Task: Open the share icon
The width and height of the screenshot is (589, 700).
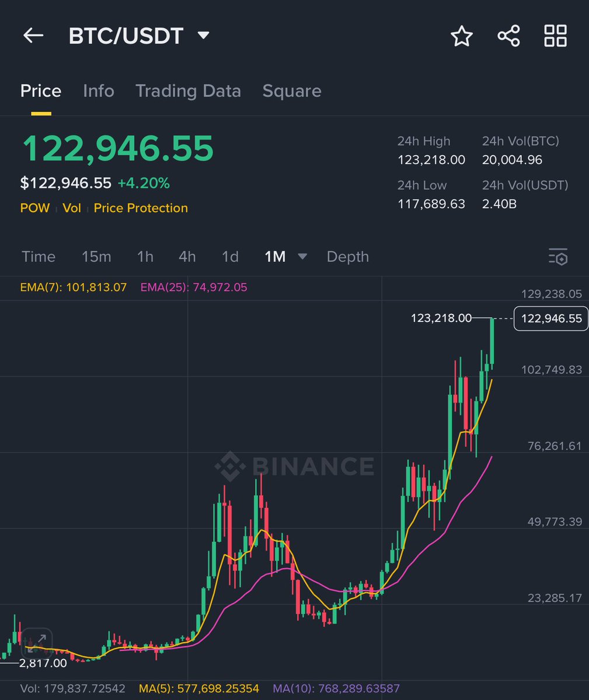Action: (x=508, y=36)
